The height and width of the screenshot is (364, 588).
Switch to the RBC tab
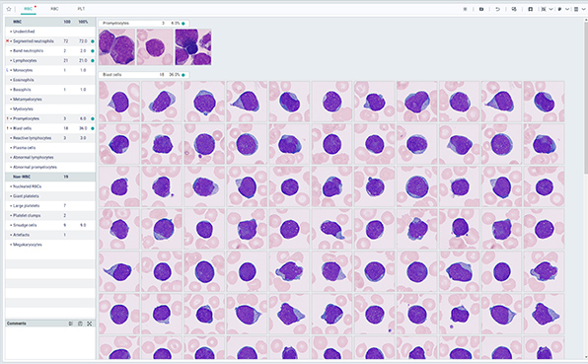pos(54,9)
